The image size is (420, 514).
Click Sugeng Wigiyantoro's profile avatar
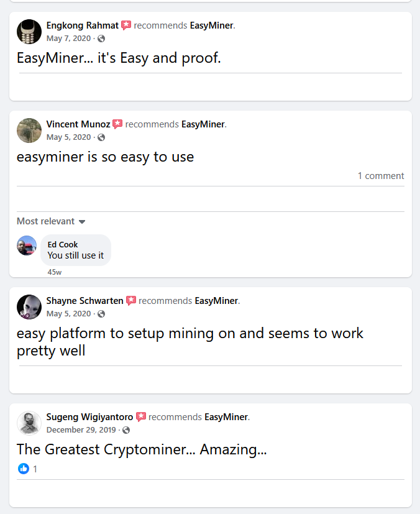29,423
